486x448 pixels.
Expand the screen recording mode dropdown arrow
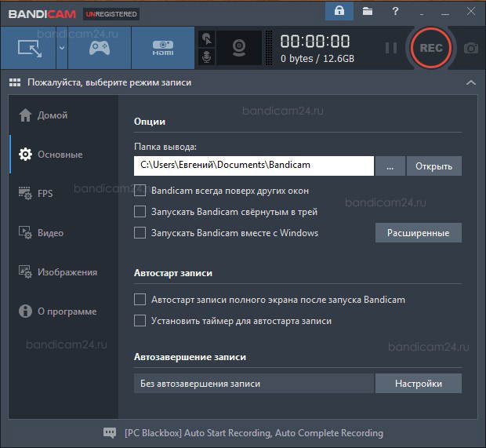62,48
